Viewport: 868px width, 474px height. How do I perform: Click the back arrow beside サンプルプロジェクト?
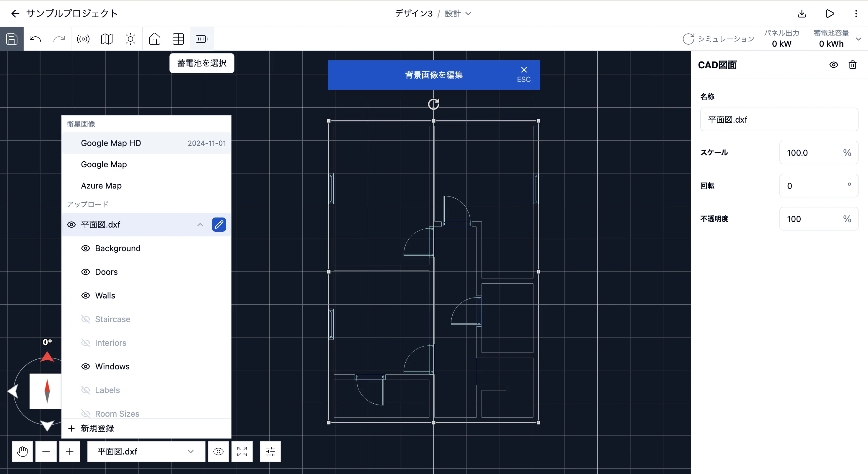tap(15, 14)
